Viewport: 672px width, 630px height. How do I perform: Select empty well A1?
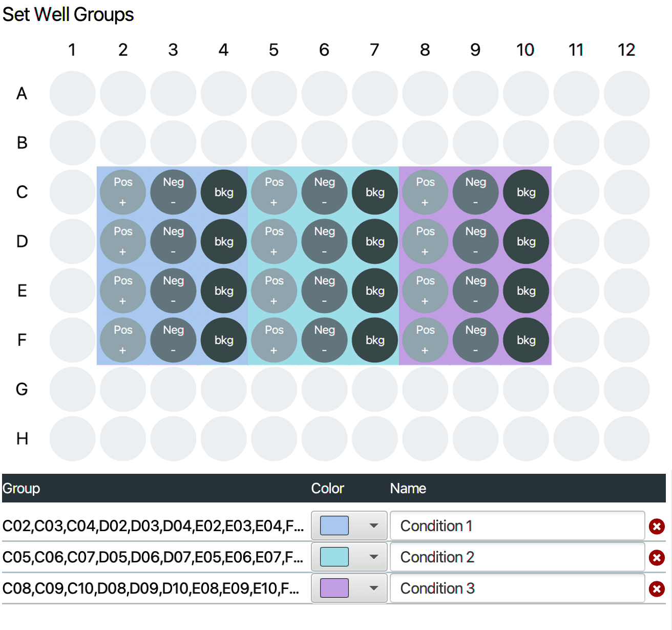(72, 93)
